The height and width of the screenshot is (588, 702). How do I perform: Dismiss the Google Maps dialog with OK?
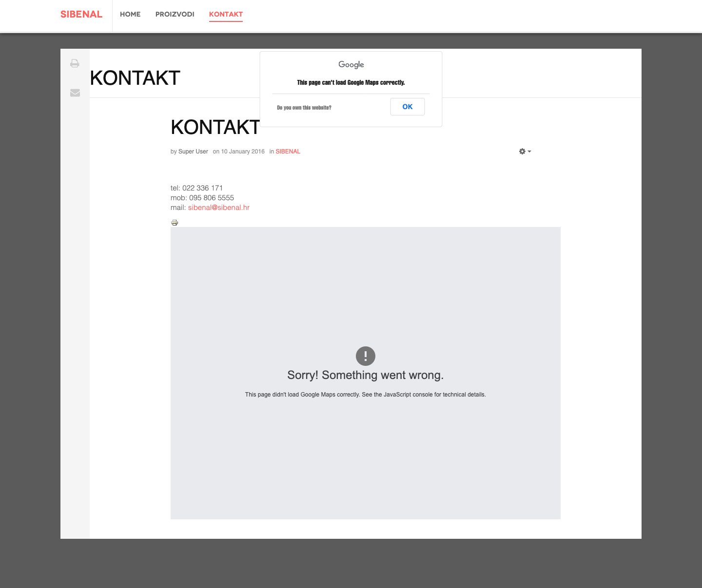pyautogui.click(x=408, y=107)
